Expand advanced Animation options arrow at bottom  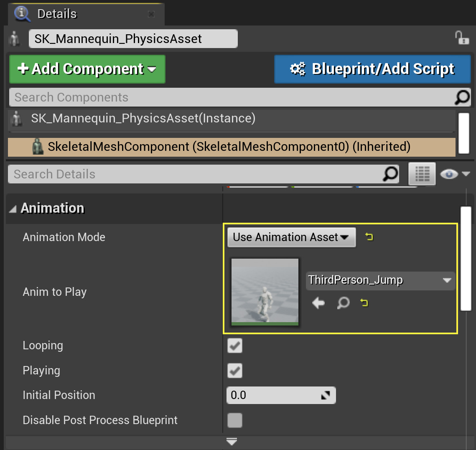point(232,442)
